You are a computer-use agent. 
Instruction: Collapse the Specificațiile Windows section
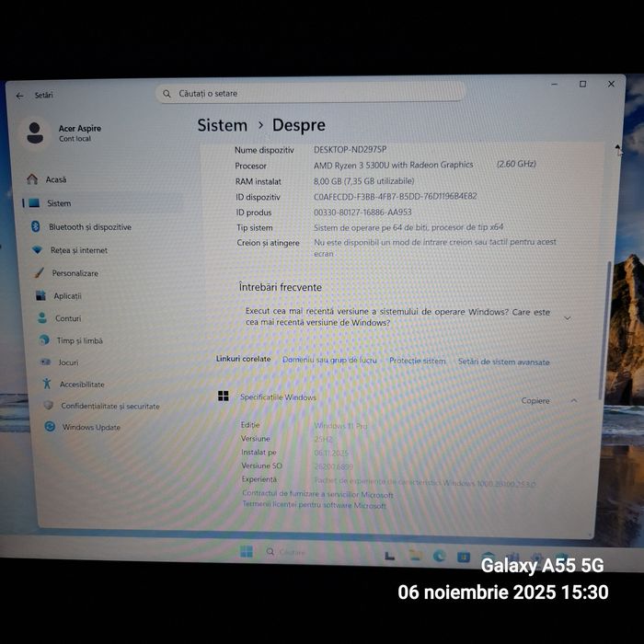574,400
